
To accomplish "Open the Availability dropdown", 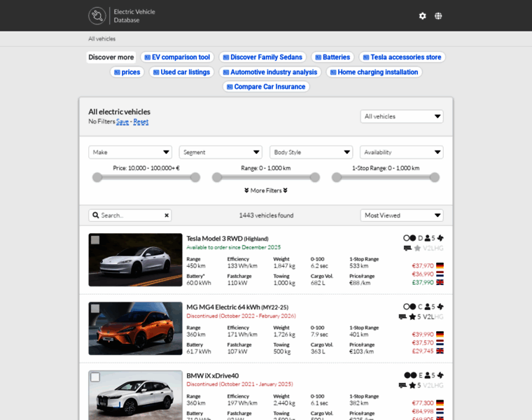I will point(401,153).
